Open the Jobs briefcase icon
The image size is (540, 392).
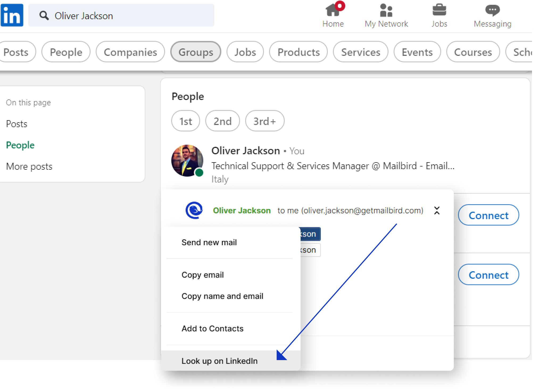[x=439, y=15]
